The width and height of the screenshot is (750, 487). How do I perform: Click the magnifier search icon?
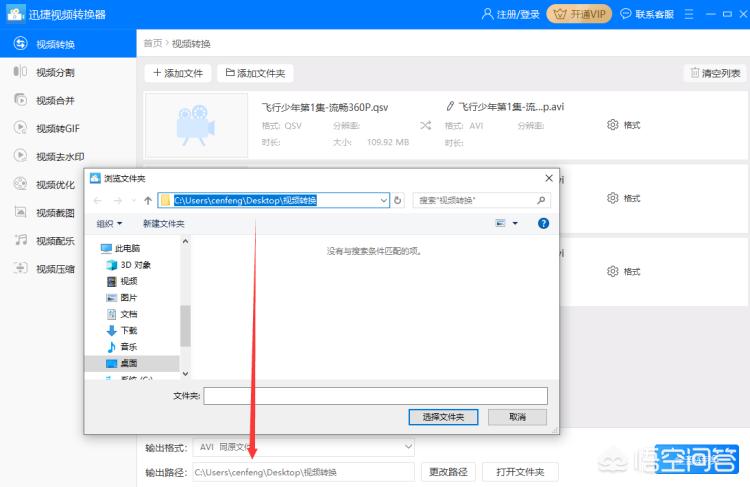tap(541, 200)
